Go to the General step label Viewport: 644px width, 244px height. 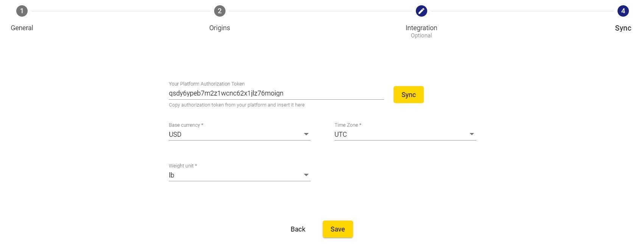[22, 28]
